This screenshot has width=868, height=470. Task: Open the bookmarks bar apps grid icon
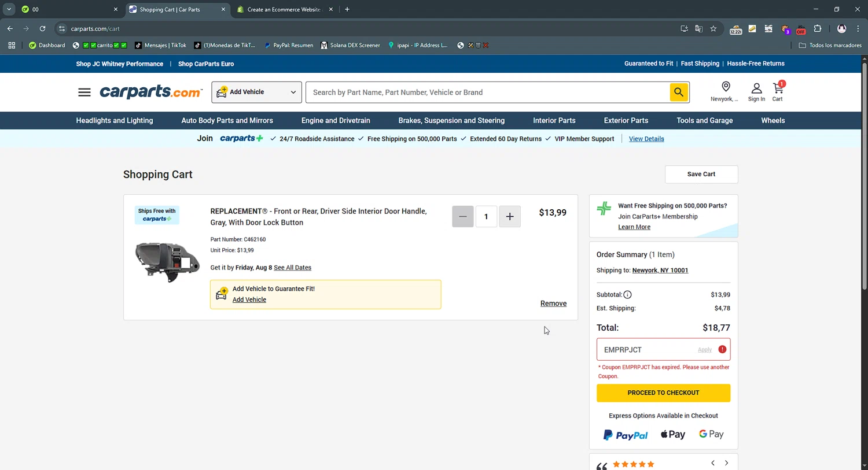(12, 45)
